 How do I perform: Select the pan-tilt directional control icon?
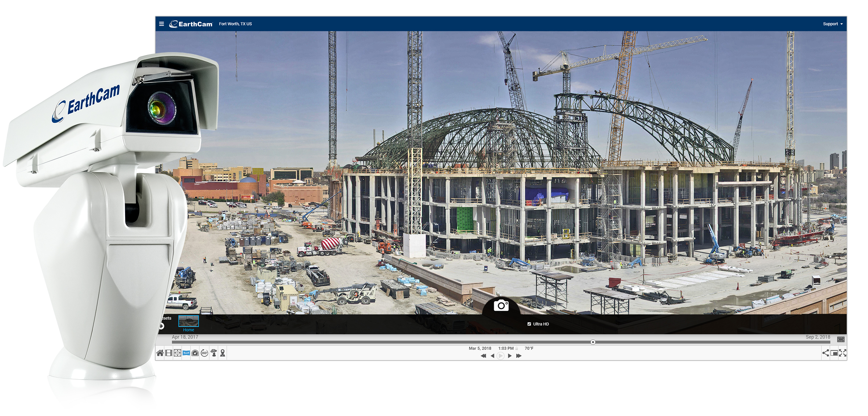(178, 353)
